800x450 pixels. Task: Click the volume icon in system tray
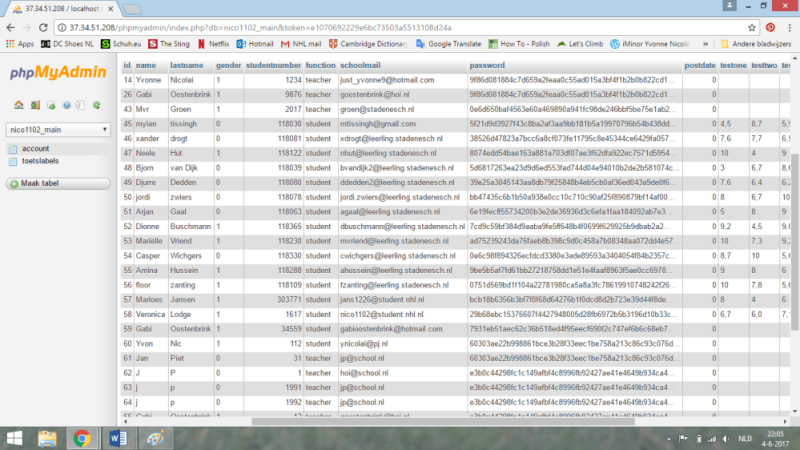(726, 439)
